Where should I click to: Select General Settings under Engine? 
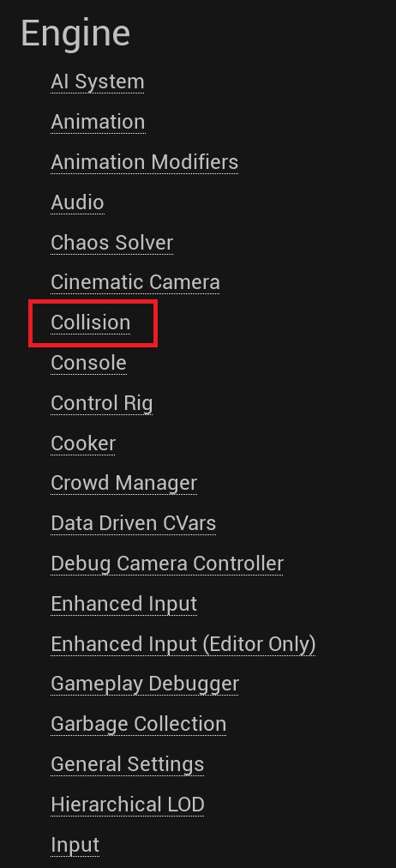tap(127, 764)
